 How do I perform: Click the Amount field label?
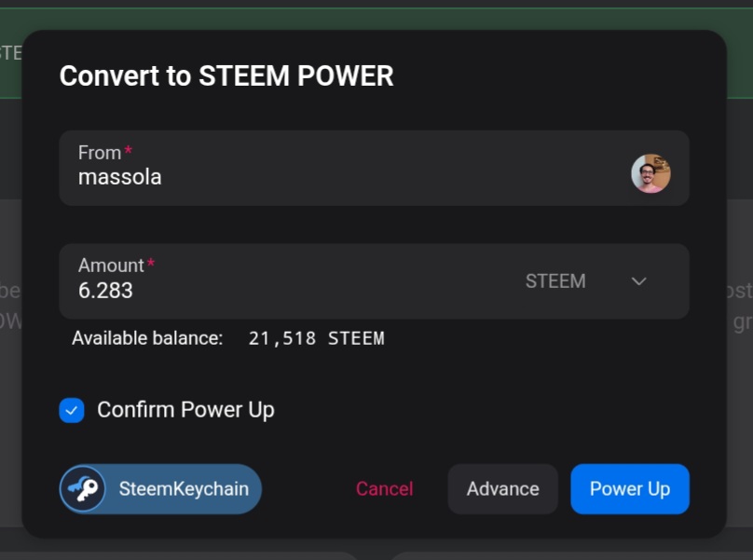coord(111,266)
